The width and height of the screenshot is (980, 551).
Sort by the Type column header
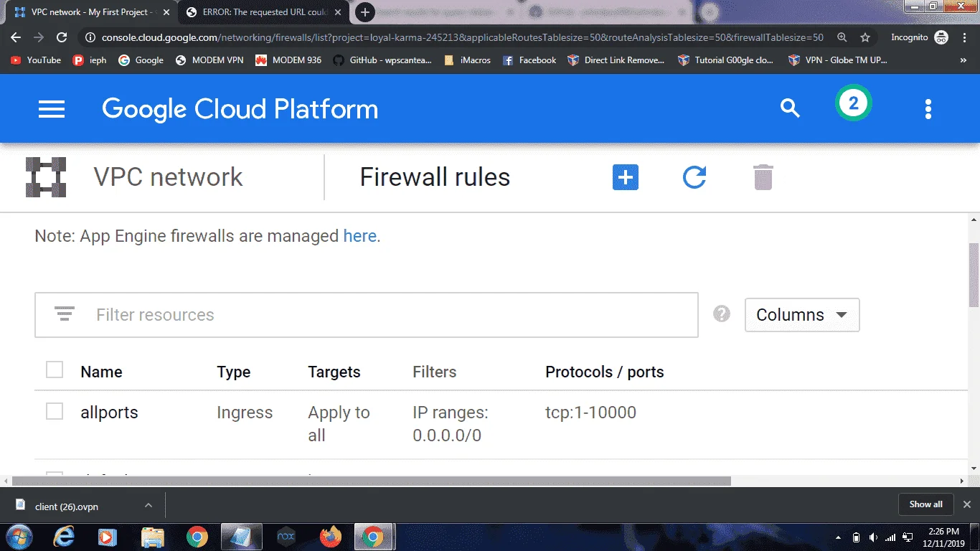click(234, 372)
